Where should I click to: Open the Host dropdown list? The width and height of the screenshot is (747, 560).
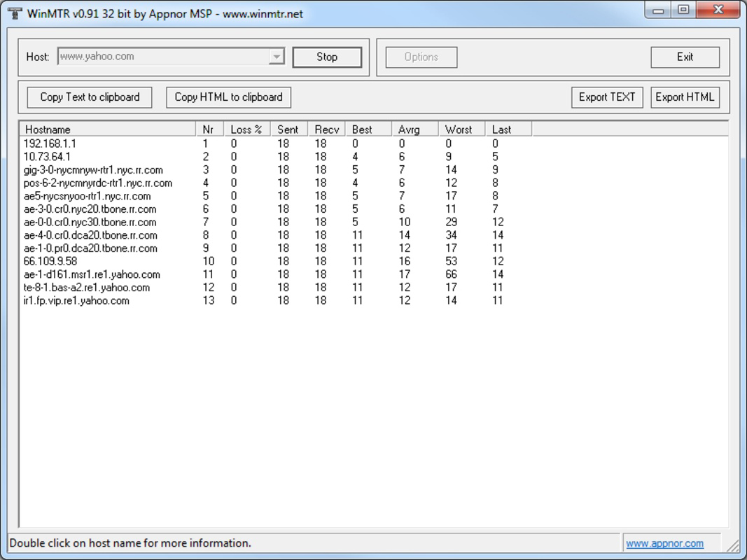click(x=278, y=57)
